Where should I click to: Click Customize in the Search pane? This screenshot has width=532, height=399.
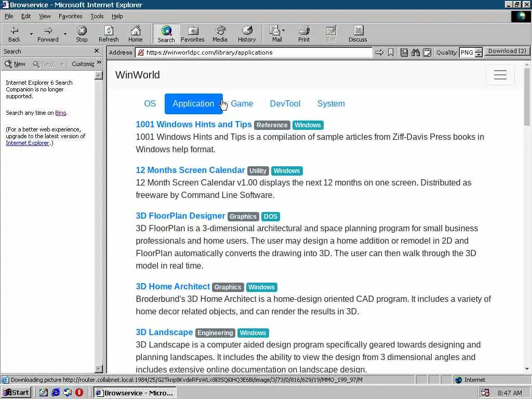[x=83, y=64]
